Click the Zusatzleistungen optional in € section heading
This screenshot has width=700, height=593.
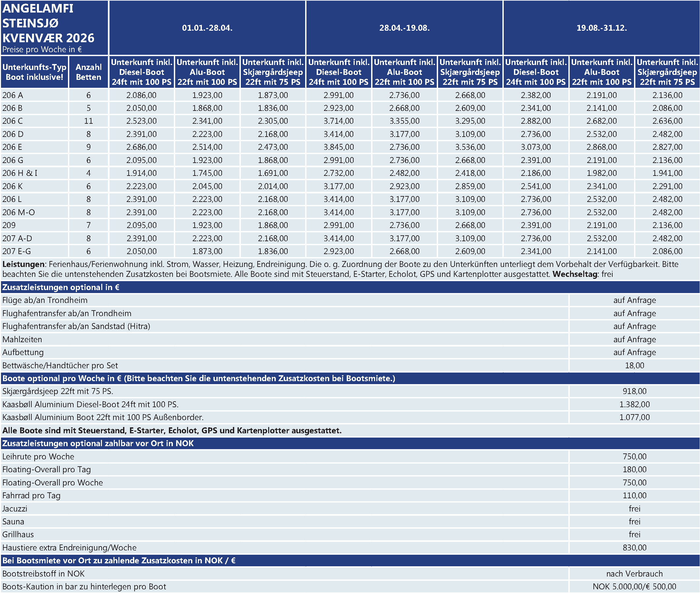[x=61, y=287]
